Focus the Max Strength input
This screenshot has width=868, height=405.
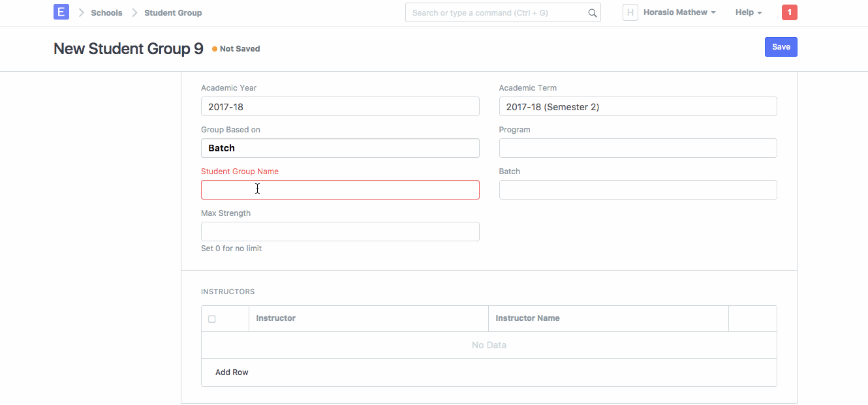coord(340,232)
